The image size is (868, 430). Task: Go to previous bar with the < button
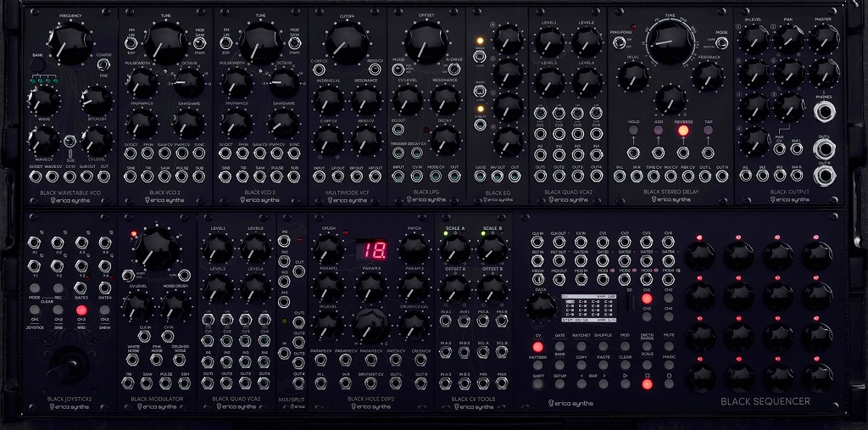(581, 384)
